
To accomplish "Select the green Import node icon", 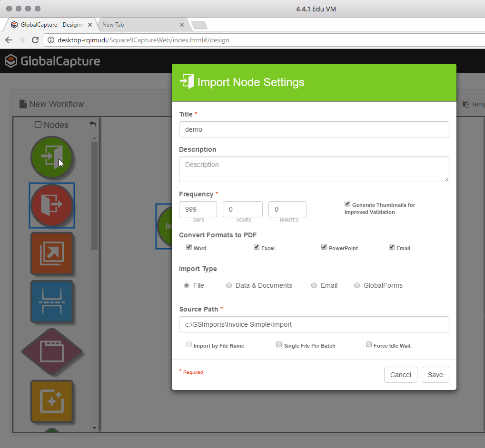I will pyautogui.click(x=51, y=156).
